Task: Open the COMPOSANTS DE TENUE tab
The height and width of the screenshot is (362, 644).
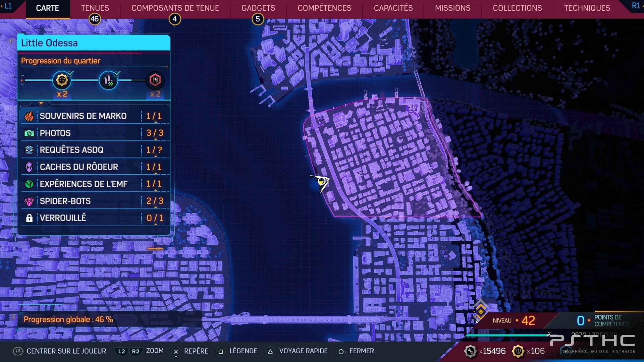Action: point(175,8)
